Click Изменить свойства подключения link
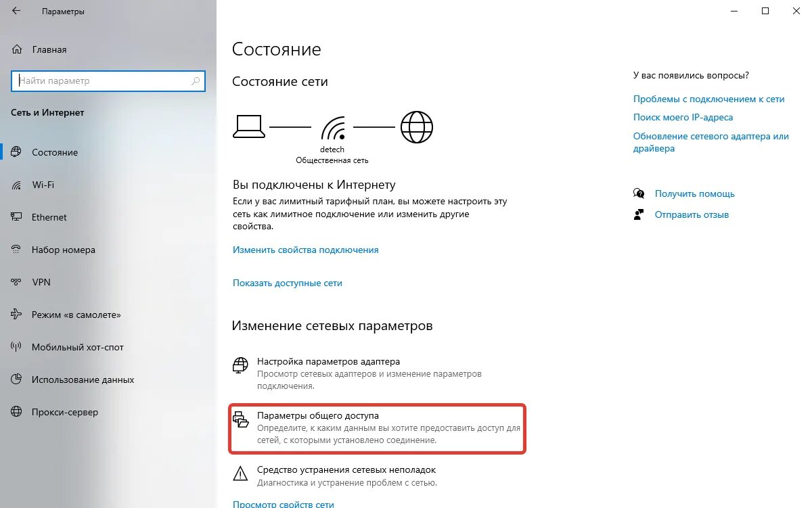Viewport: 812px width, 508px height. tap(306, 250)
